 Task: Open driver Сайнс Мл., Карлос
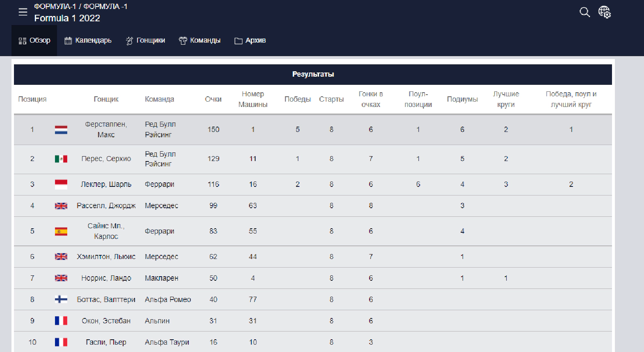click(x=106, y=231)
